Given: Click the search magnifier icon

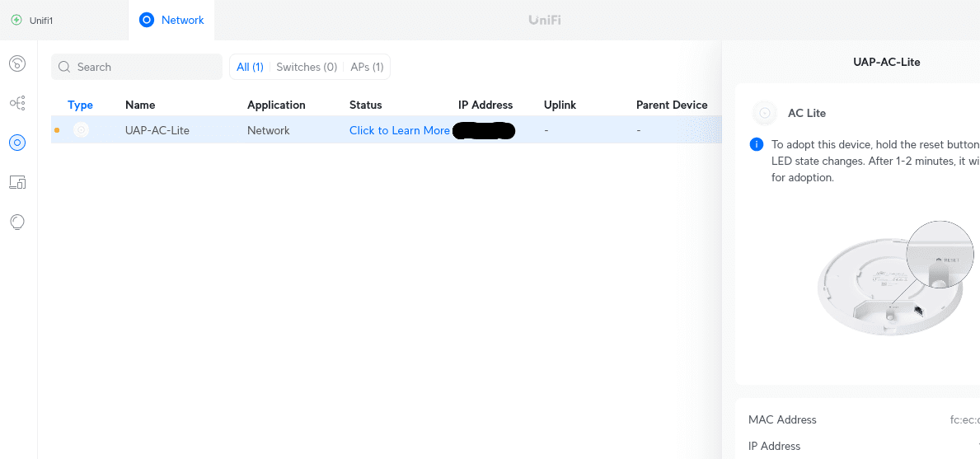Looking at the screenshot, I should tap(63, 67).
